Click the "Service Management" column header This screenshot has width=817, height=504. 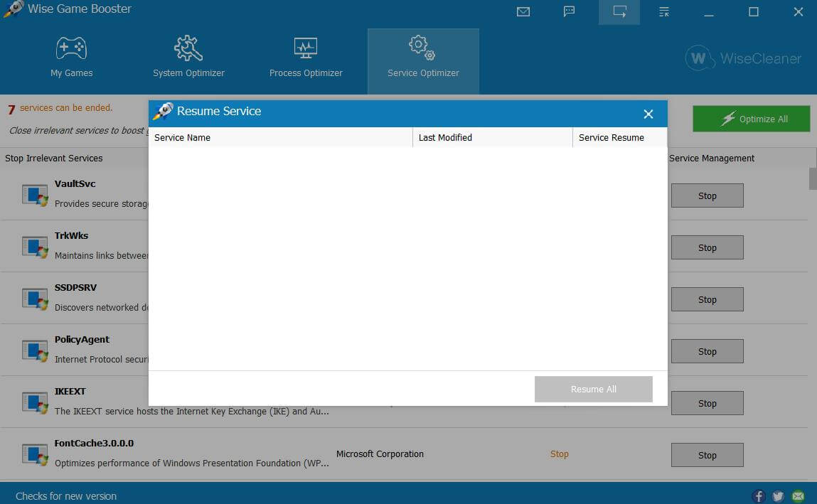pos(712,159)
